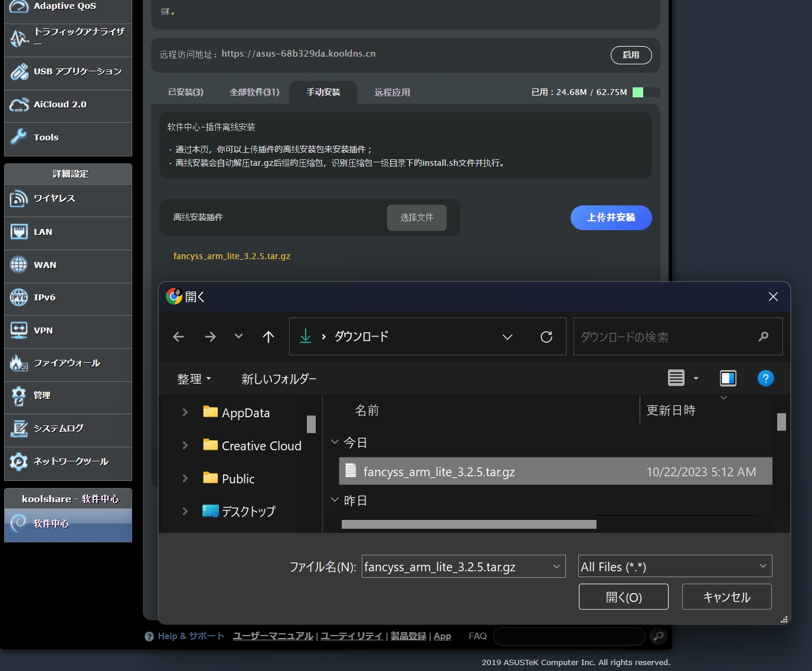Expand the Creative Cloud folder node
The height and width of the screenshot is (671, 812).
[185, 446]
